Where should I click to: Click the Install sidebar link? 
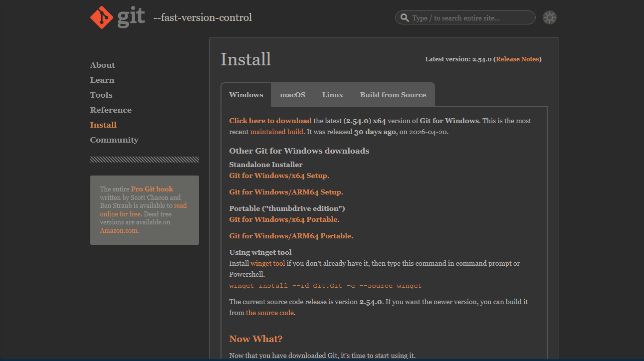[103, 125]
